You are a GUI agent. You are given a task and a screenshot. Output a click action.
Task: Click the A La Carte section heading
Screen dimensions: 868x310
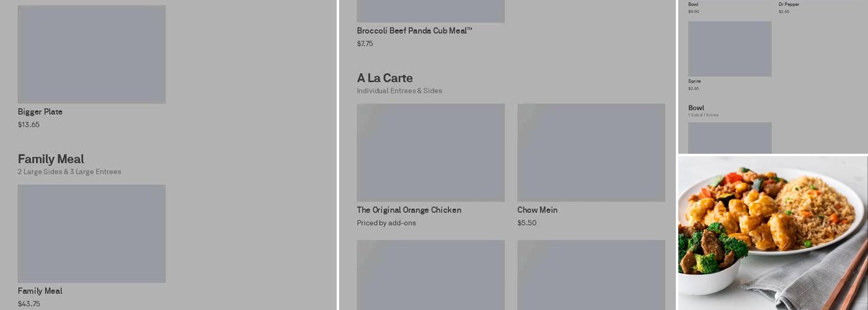(x=384, y=78)
